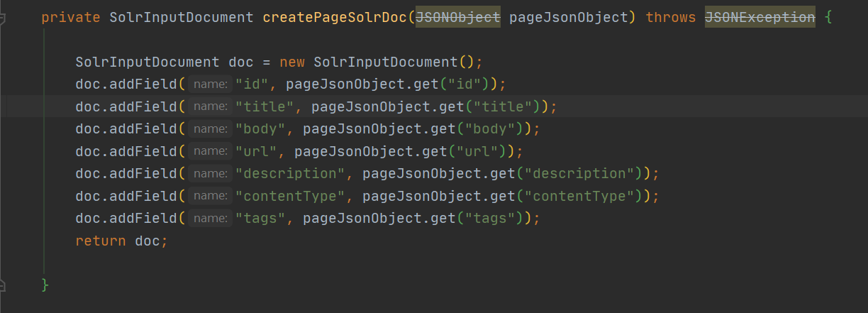Click the struck-through JSONException
This screenshot has height=313, width=868.
click(x=760, y=17)
